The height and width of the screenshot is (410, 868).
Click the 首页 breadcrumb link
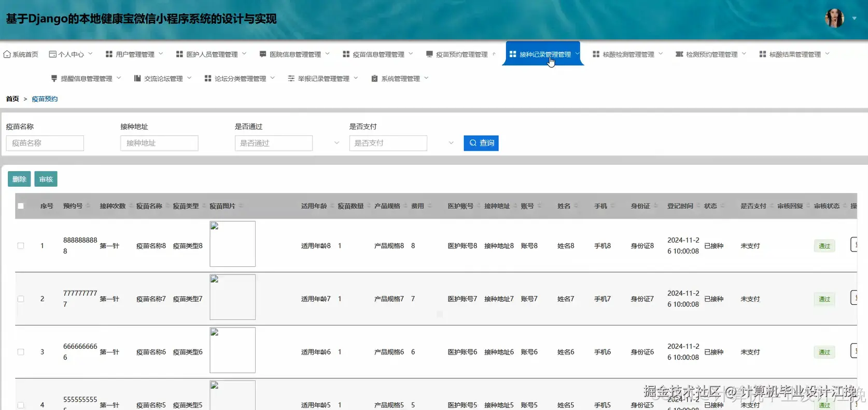pos(12,99)
